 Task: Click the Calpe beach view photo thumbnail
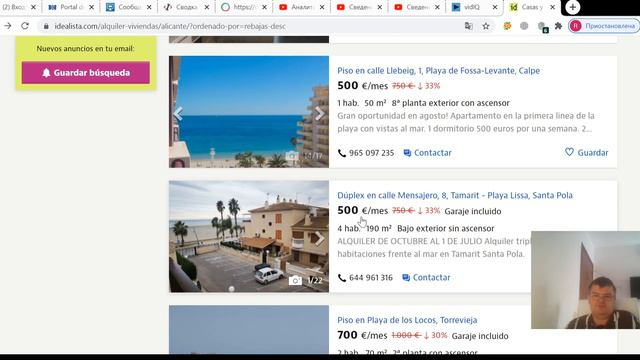[249, 111]
